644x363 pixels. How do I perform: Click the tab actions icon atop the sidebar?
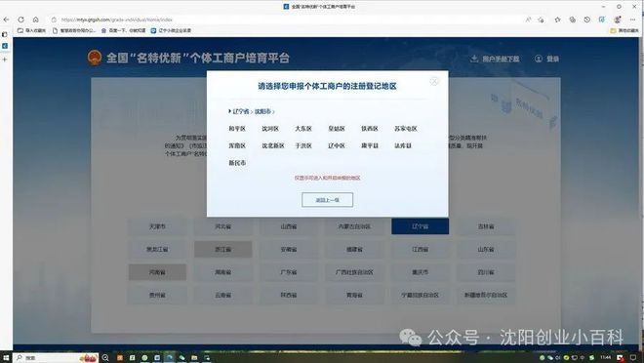point(5,34)
